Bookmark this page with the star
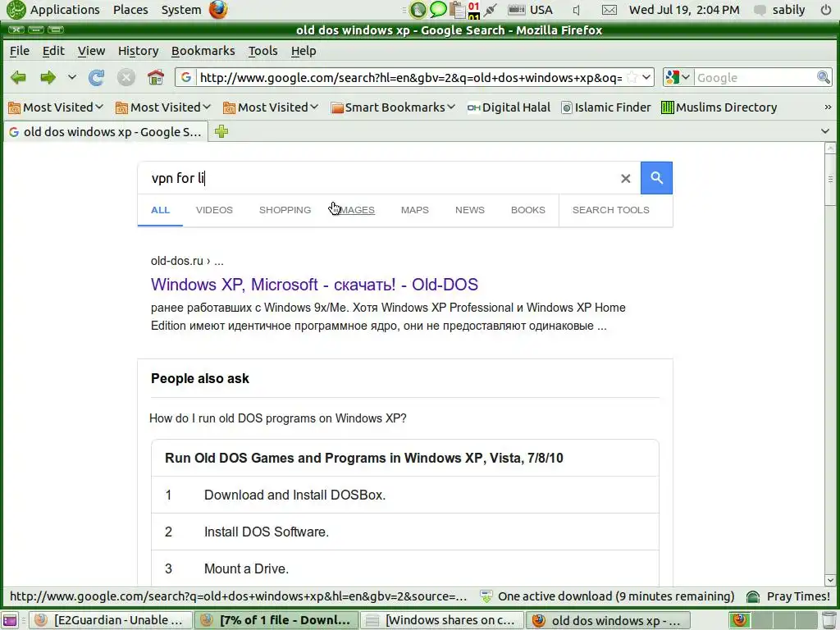This screenshot has height=630, width=840. [x=632, y=78]
